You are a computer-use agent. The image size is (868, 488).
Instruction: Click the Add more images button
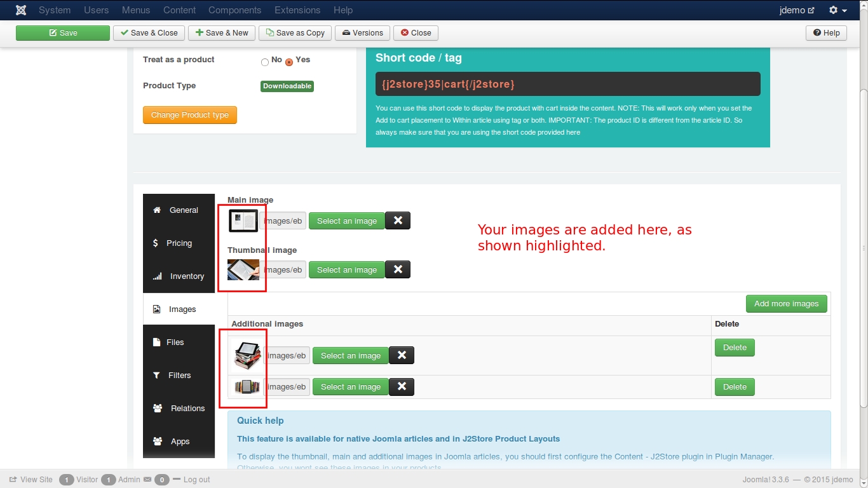coord(786,304)
